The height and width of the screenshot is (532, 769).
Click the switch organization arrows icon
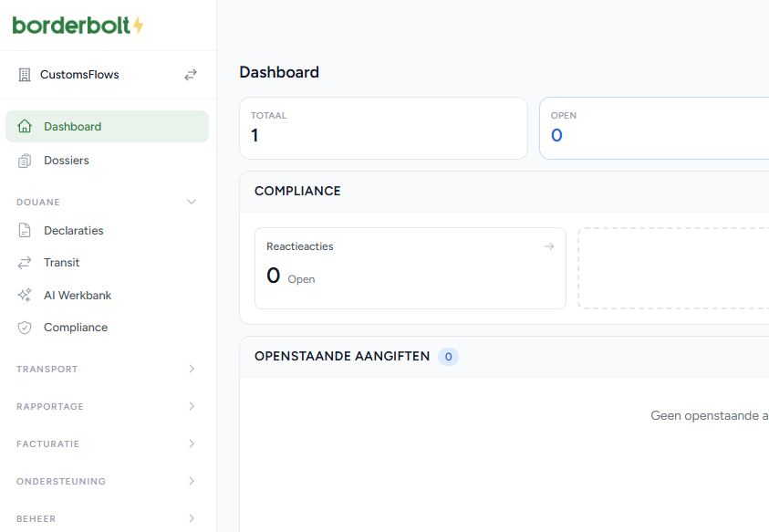[x=191, y=75]
